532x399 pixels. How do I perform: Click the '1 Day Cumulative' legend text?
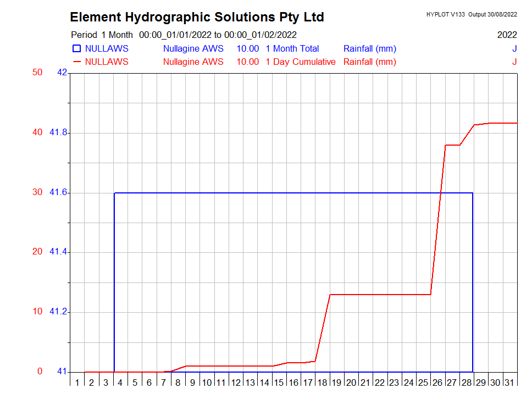(x=300, y=62)
